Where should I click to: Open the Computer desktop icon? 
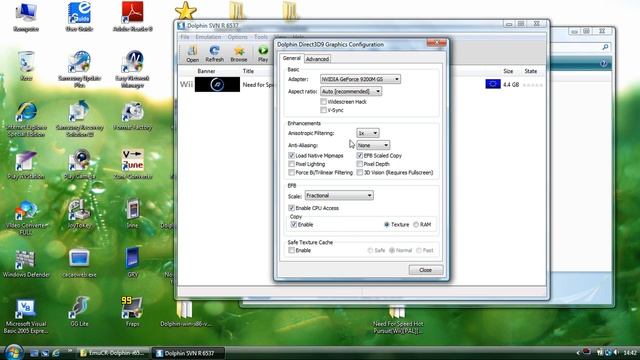point(26,17)
